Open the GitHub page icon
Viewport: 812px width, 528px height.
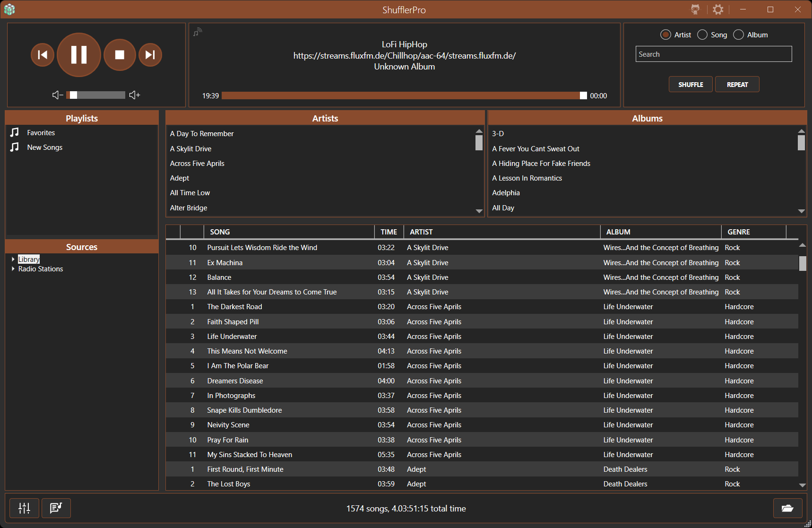[x=695, y=9]
